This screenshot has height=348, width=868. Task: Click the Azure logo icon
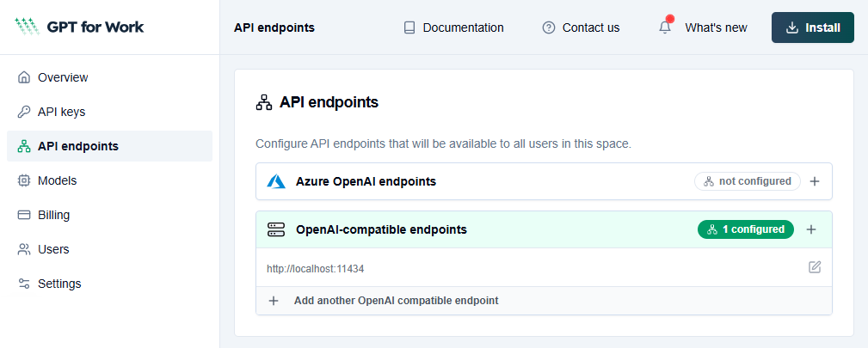pos(275,181)
